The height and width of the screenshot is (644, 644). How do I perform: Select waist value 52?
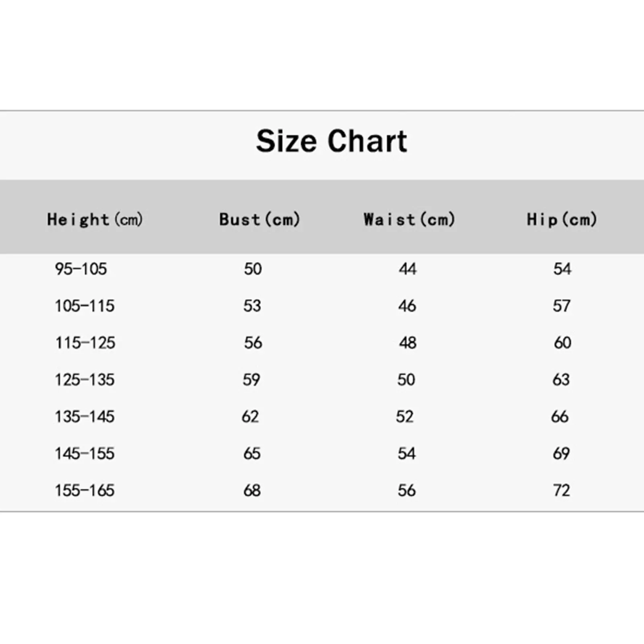coord(405,417)
